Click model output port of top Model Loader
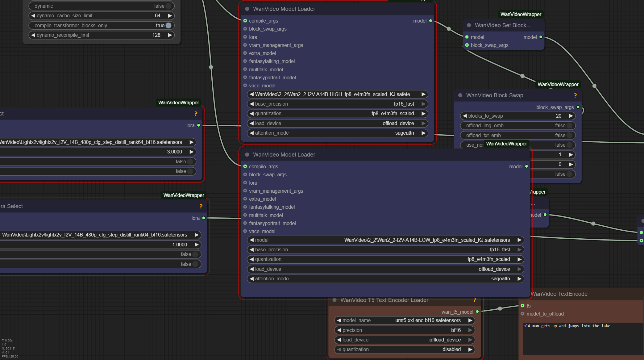The height and width of the screenshot is (360, 644). [x=430, y=21]
